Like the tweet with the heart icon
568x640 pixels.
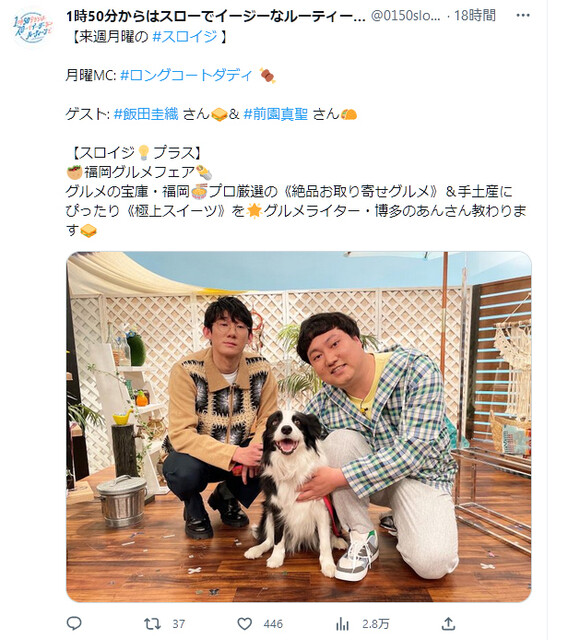[244, 624]
